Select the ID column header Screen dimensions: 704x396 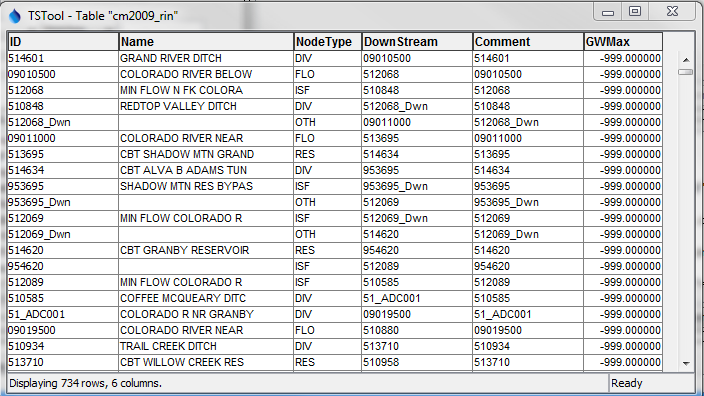(x=63, y=42)
